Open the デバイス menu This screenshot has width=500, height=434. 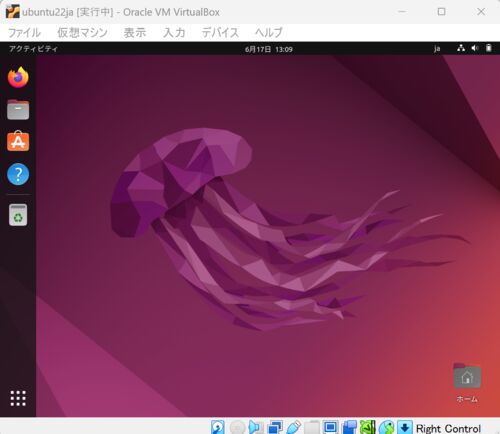pos(220,32)
